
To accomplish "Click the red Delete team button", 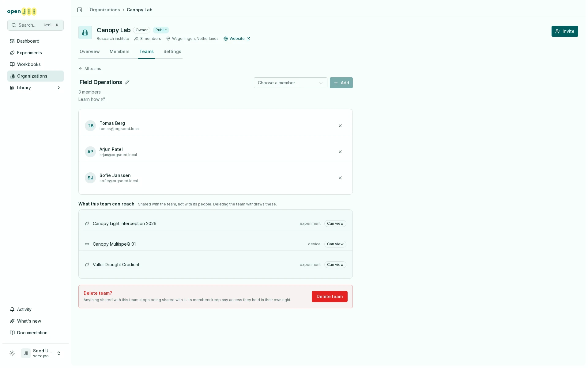I will click(330, 297).
